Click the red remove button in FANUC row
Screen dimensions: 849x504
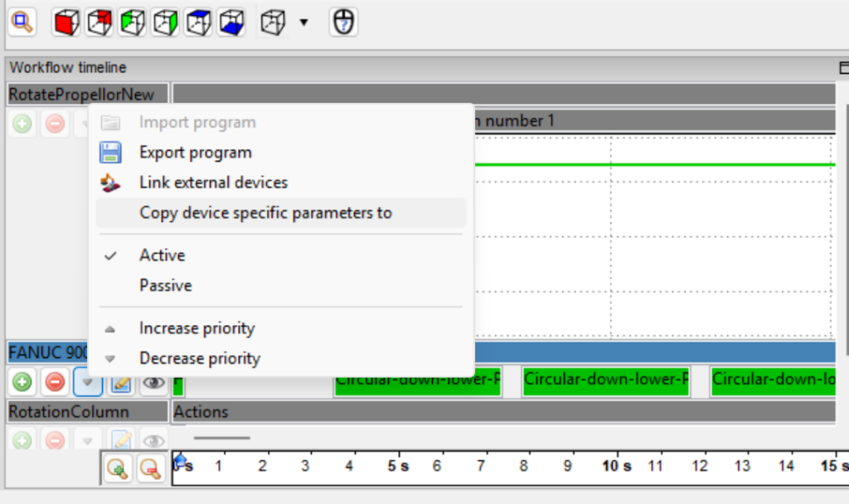pos(55,382)
